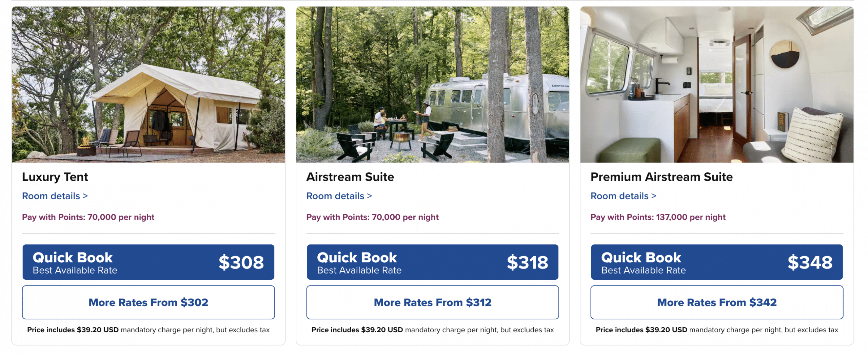Click Pay with Points under Luxury Tent

click(88, 217)
